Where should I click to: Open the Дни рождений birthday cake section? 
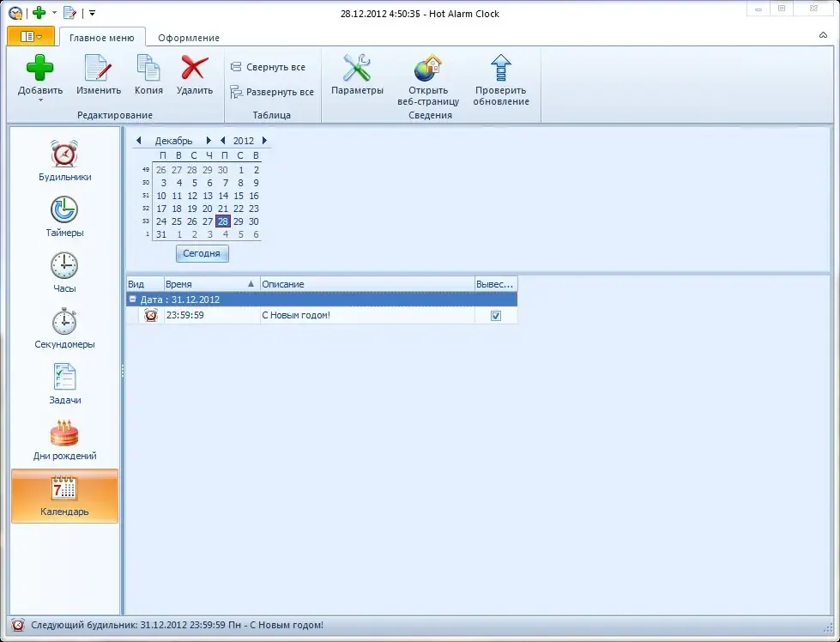(x=64, y=439)
